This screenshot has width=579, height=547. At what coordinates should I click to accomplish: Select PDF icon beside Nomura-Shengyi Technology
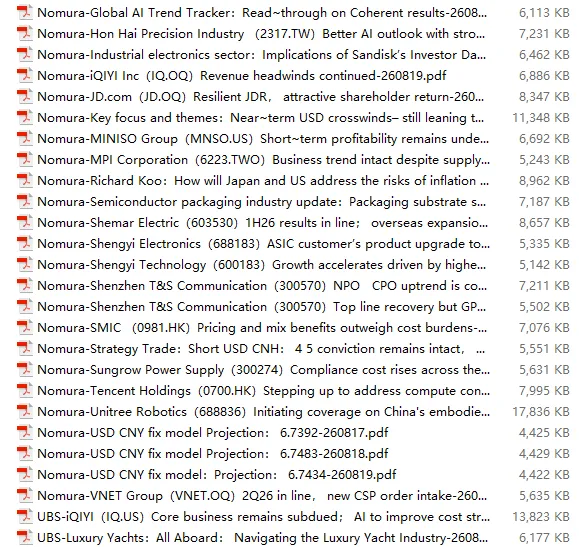(25, 265)
